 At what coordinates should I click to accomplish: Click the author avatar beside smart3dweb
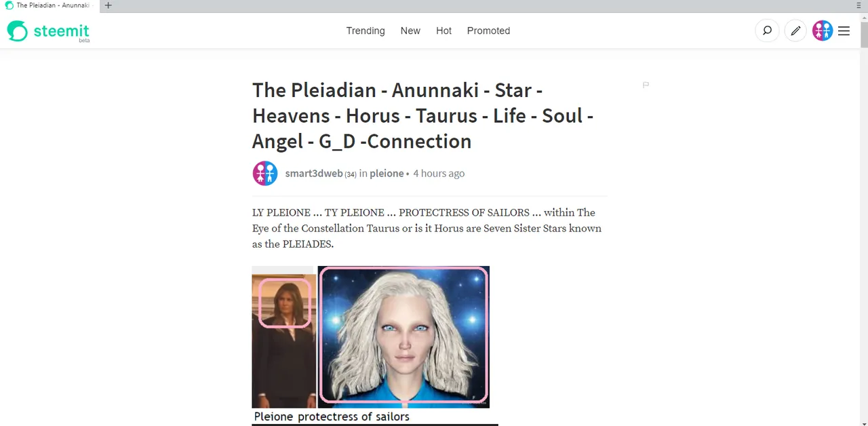(265, 173)
